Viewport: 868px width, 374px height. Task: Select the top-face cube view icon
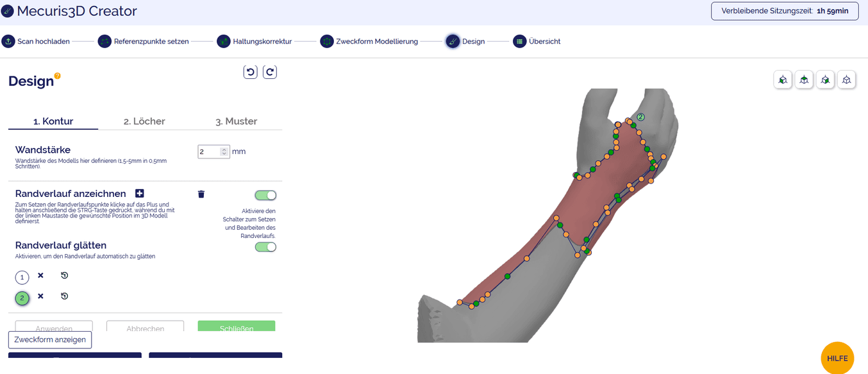tap(804, 80)
